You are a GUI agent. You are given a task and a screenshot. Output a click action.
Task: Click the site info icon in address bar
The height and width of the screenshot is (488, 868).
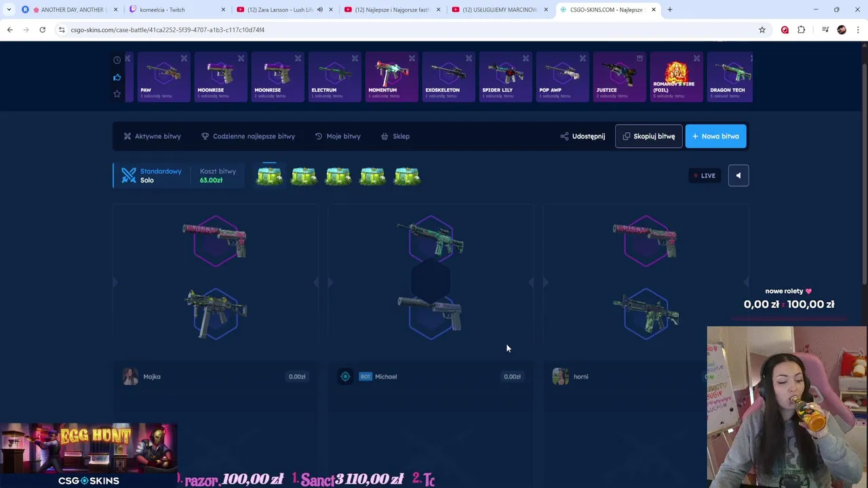pyautogui.click(x=61, y=30)
